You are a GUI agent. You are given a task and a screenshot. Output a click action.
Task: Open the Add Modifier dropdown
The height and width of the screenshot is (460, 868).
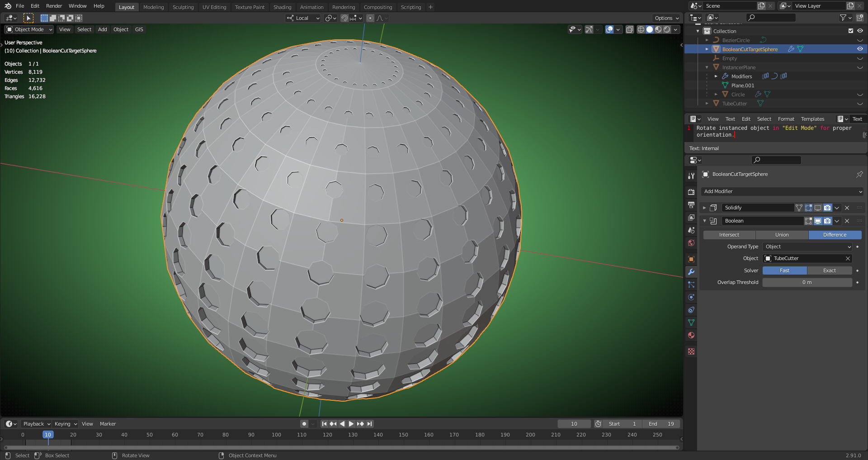click(782, 191)
